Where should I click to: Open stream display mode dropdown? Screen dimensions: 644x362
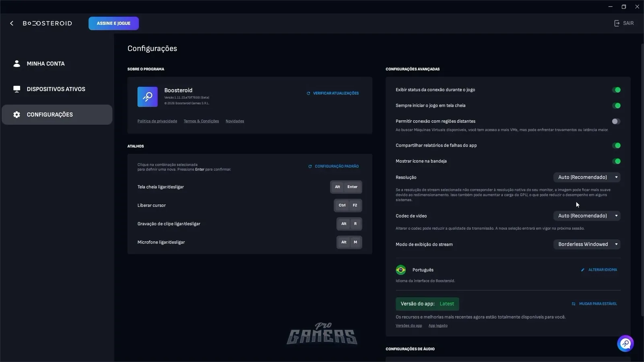click(587, 245)
